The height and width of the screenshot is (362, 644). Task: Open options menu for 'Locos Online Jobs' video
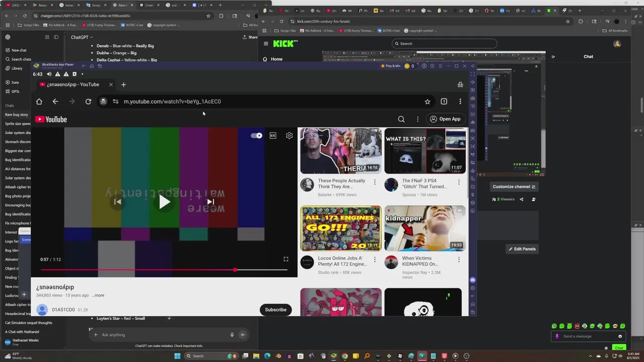[x=374, y=259]
